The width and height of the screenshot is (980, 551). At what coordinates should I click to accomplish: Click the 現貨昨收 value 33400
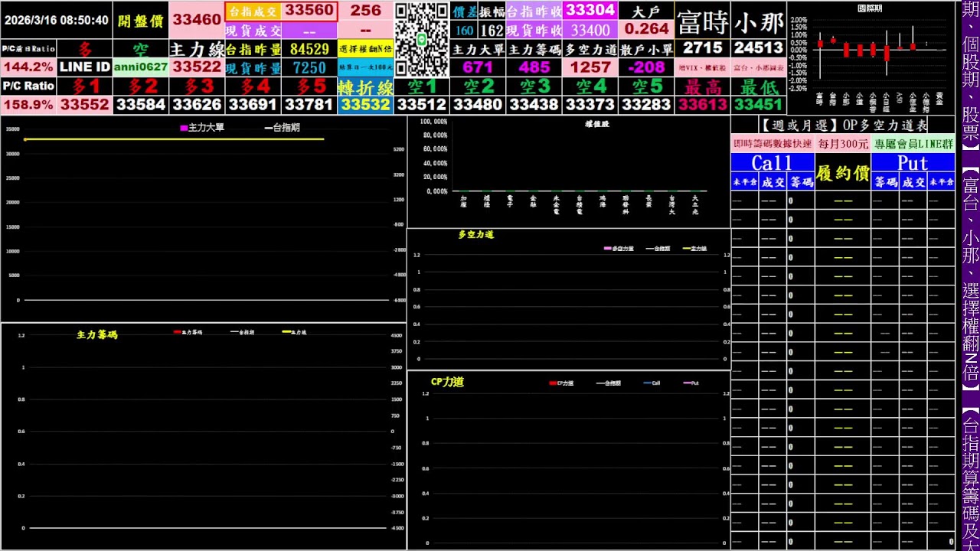[x=590, y=31]
